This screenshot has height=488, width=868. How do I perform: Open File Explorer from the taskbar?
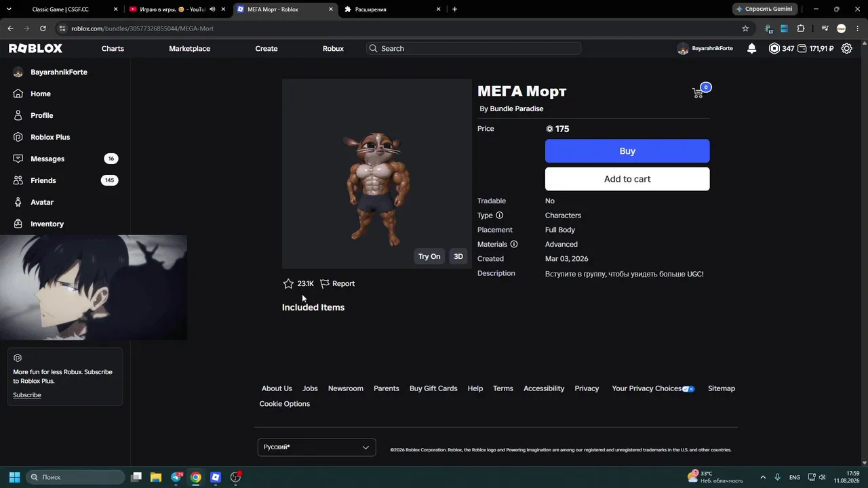[x=156, y=477]
